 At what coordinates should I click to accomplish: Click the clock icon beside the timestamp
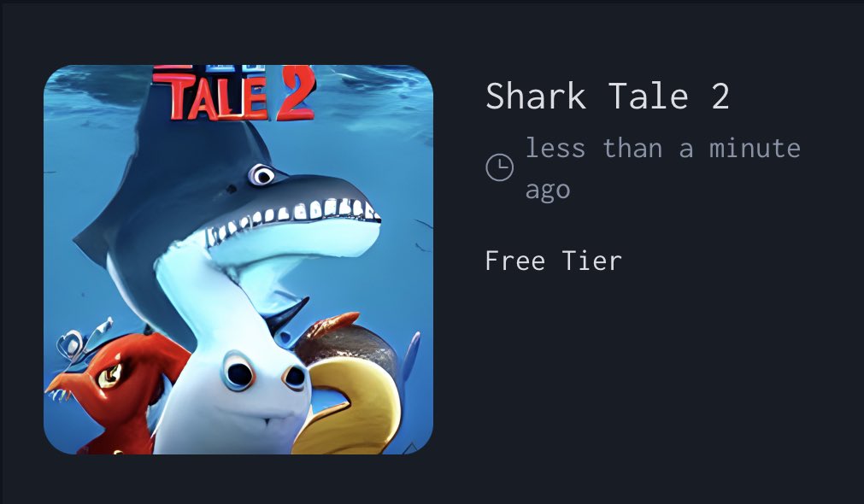[x=499, y=167]
